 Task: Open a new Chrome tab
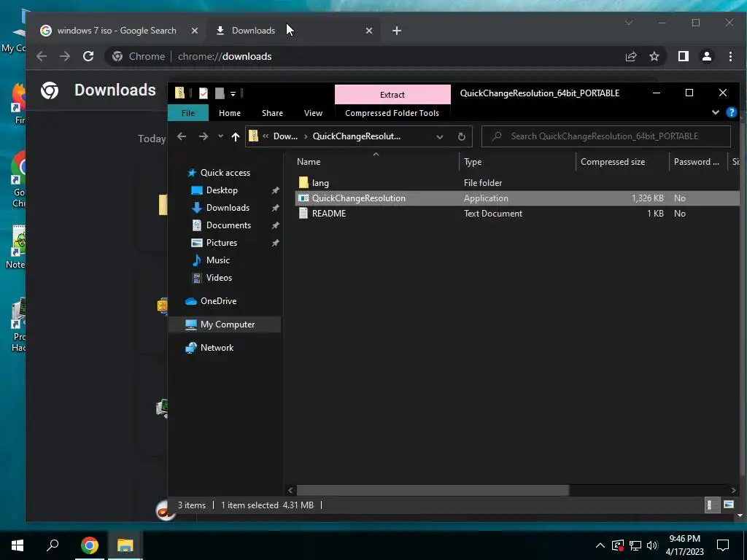coord(396,31)
